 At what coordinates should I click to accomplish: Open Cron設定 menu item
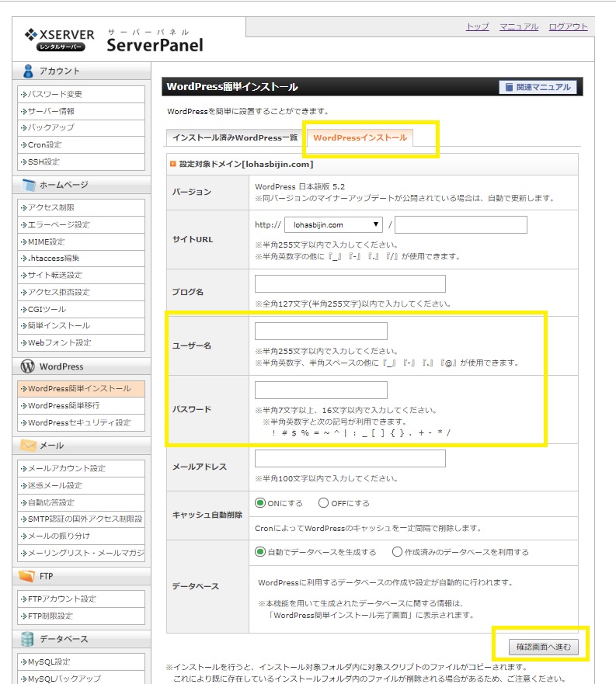point(82,145)
